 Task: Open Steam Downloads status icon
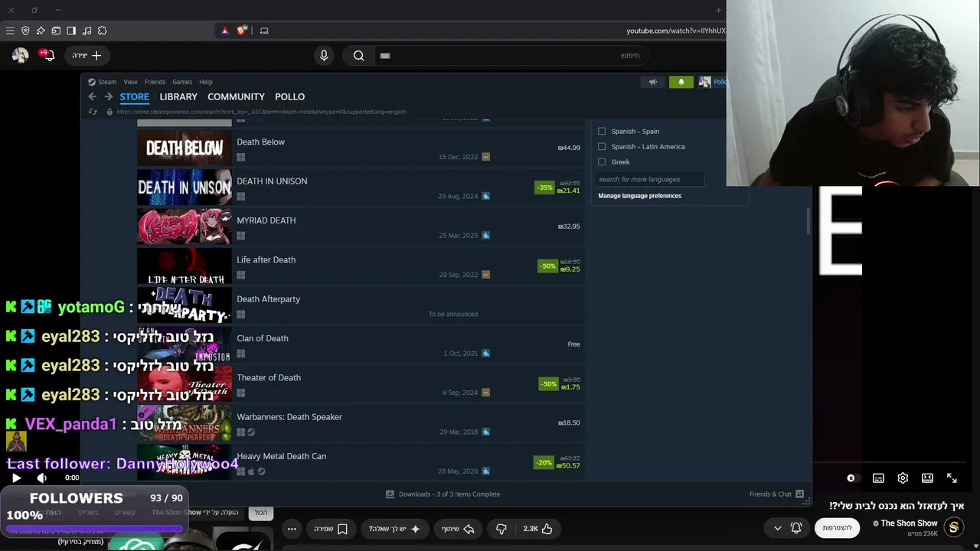(x=390, y=494)
